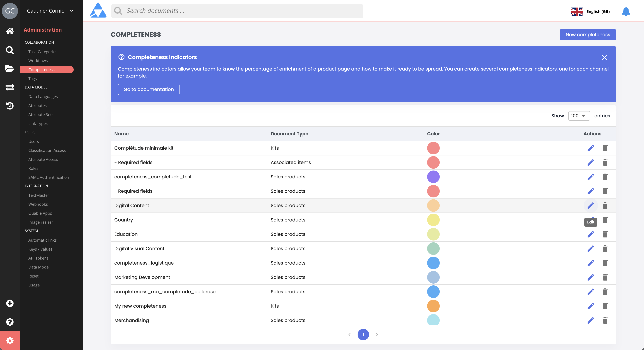Click Go to documentation button
This screenshot has width=644, height=350.
148,89
